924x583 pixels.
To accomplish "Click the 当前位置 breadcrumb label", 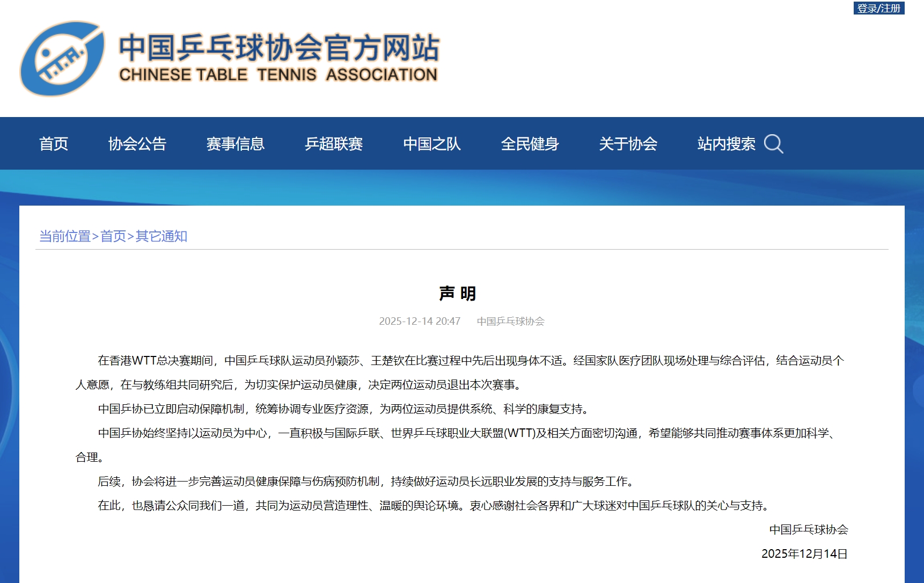I will tap(65, 236).
